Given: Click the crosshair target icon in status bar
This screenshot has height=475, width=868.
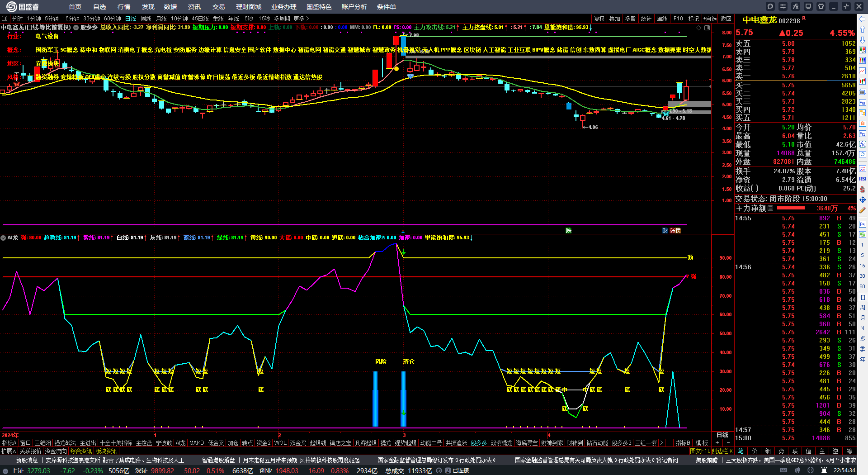Looking at the screenshot, I should click(x=811, y=470).
